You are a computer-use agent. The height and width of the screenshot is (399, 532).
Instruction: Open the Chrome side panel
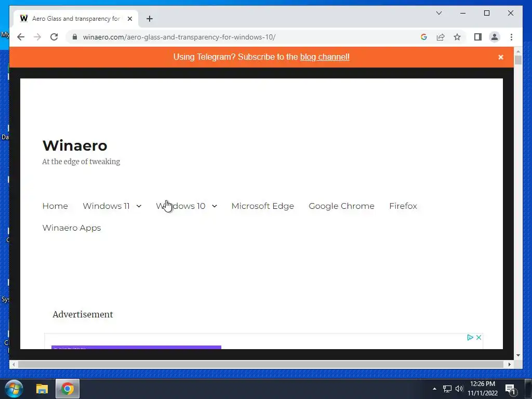478,37
